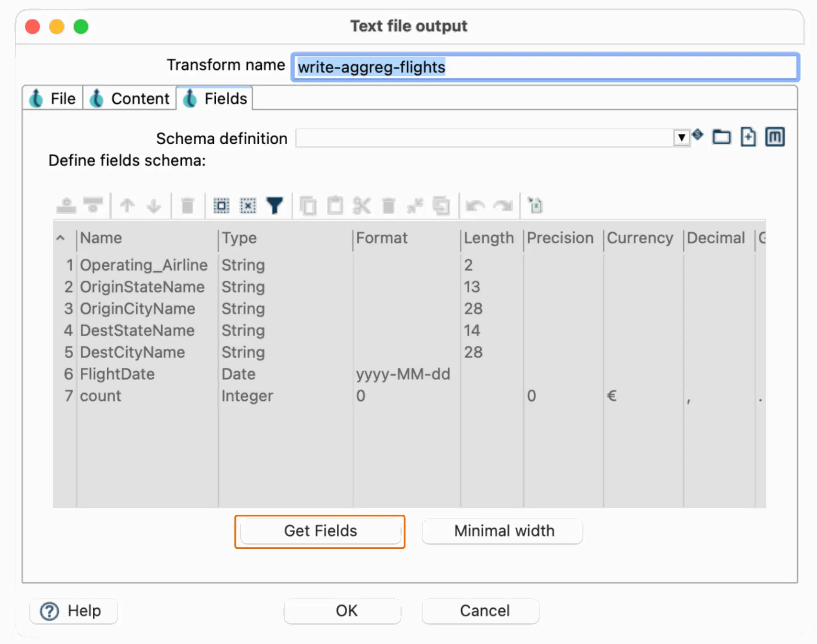Click the keep selected rows icon
This screenshot has height=644, width=817.
point(415,206)
